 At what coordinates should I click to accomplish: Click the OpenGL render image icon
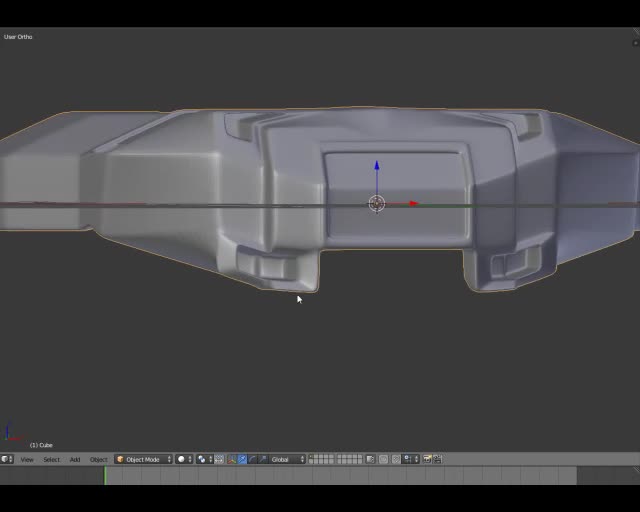pyautogui.click(x=427, y=459)
